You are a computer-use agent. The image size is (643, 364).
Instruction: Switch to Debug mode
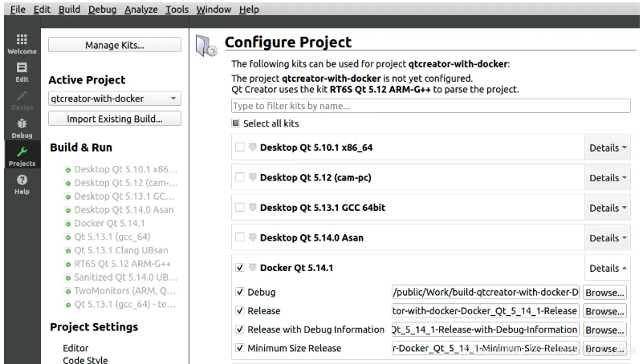click(x=22, y=128)
